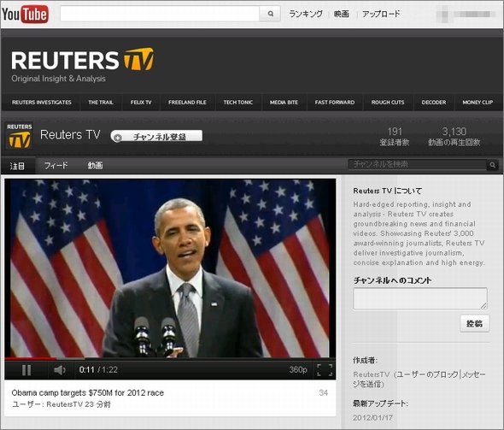Focus the channel search field
Viewport: 504px width, 430px height.
point(418,165)
